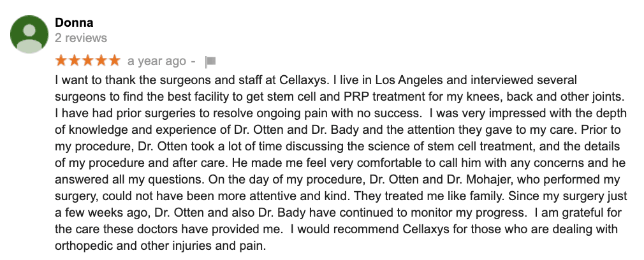Click "I want to thank the surgeons" opening text
This screenshot has height=260, width=644.
pyautogui.click(x=128, y=81)
